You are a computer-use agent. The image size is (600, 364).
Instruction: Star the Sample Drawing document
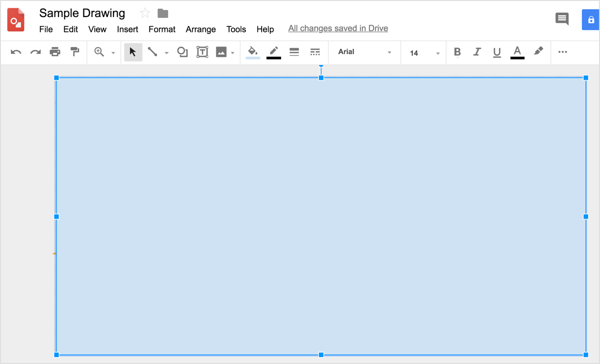tap(145, 13)
